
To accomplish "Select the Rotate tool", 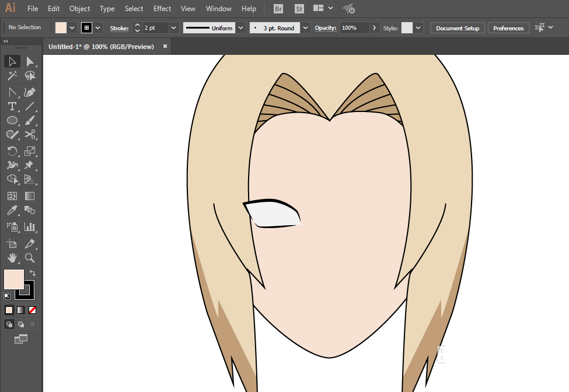I will click(x=12, y=151).
